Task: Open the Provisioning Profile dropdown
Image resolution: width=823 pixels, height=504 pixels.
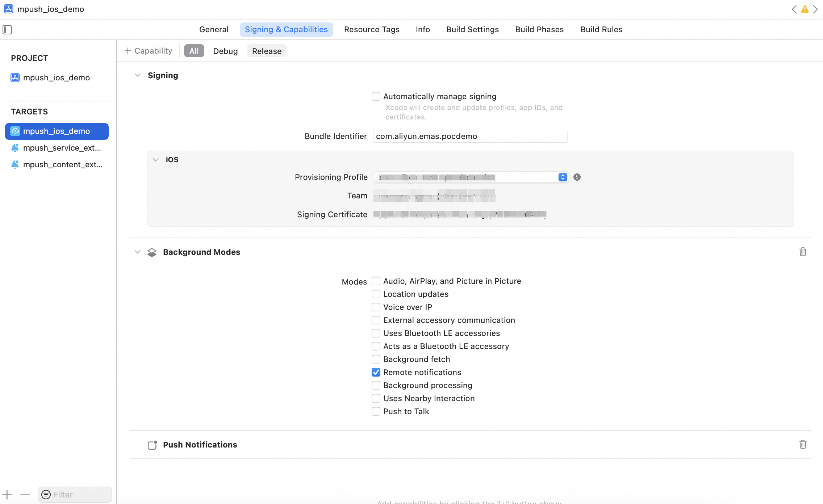Action: point(471,177)
